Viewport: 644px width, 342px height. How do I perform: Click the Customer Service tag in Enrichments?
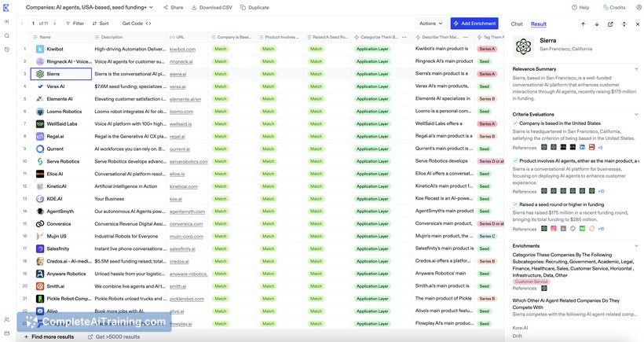[531, 281]
